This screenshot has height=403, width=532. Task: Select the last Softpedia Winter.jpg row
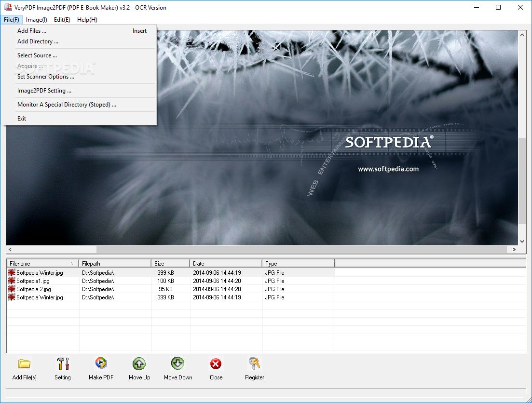[171, 297]
